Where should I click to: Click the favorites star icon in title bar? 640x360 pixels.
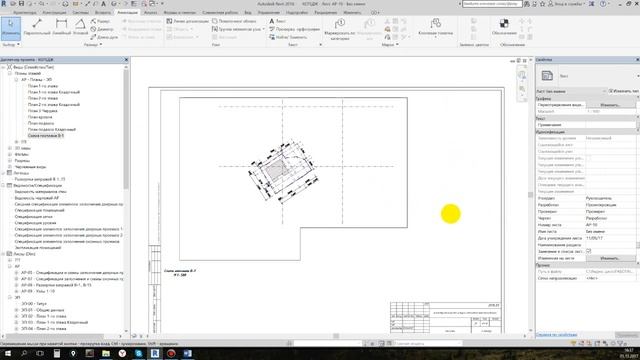click(x=542, y=4)
